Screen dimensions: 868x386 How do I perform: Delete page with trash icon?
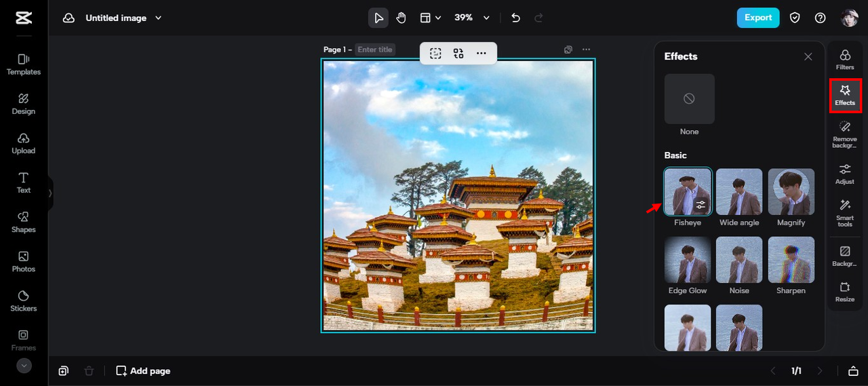click(x=89, y=371)
